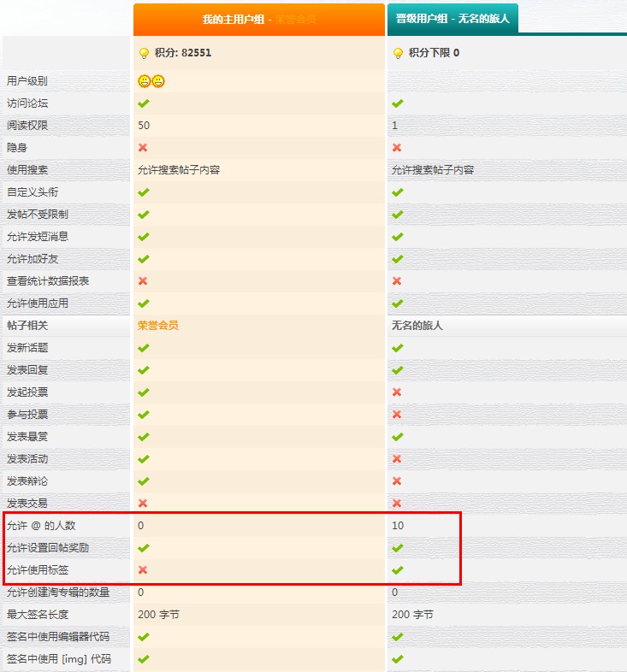The width and height of the screenshot is (627, 672).
Task: Click the red cross for 发表交易 under 荣誉会员
Action: (143, 504)
